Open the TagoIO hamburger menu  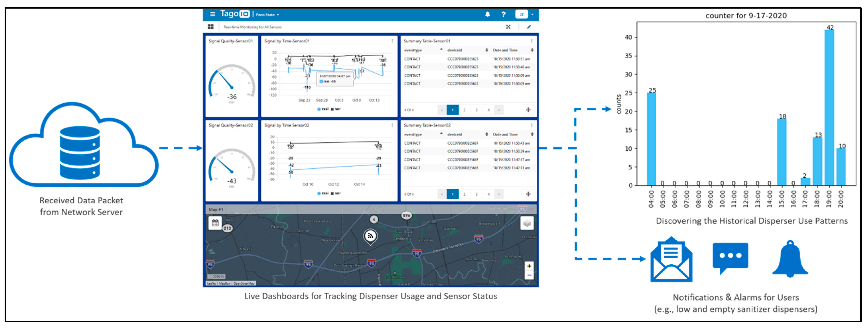coord(212,14)
